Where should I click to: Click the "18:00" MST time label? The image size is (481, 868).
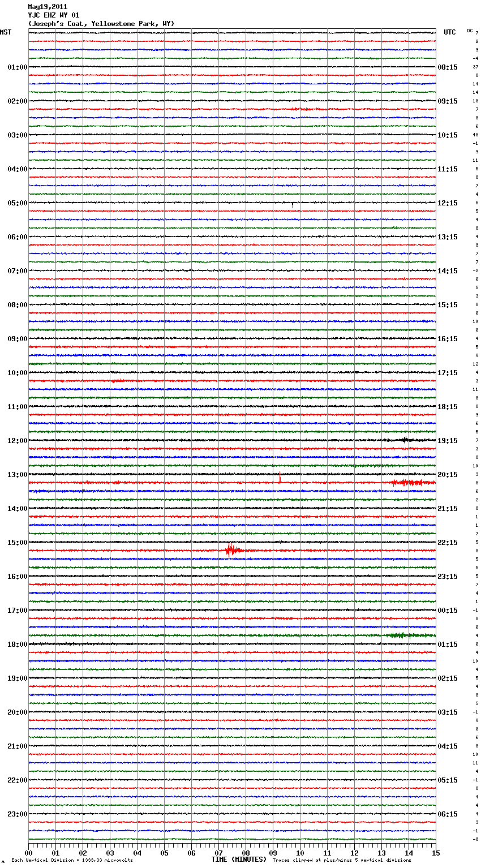click(x=18, y=644)
